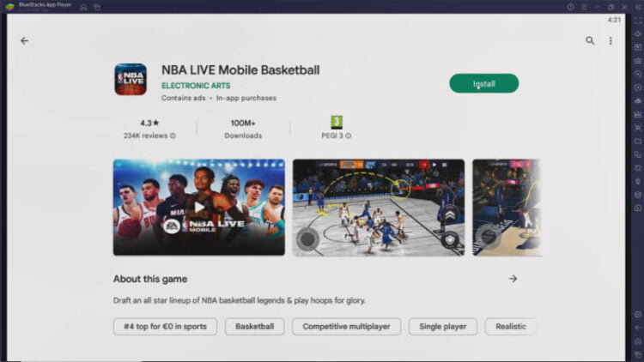Tap the green PEGI 3 badge
Image resolution: width=644 pixels, height=362 pixels.
point(337,122)
